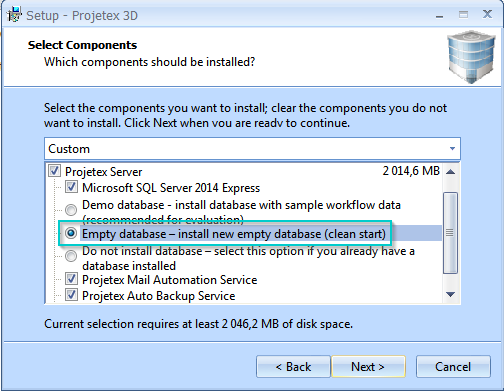The image size is (504, 392).
Task: Click the Projetex 3D building logo
Action: coord(471,57)
